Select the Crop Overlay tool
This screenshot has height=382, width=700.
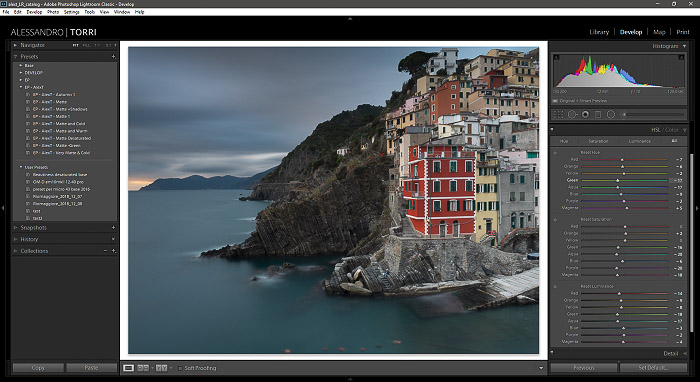558,115
